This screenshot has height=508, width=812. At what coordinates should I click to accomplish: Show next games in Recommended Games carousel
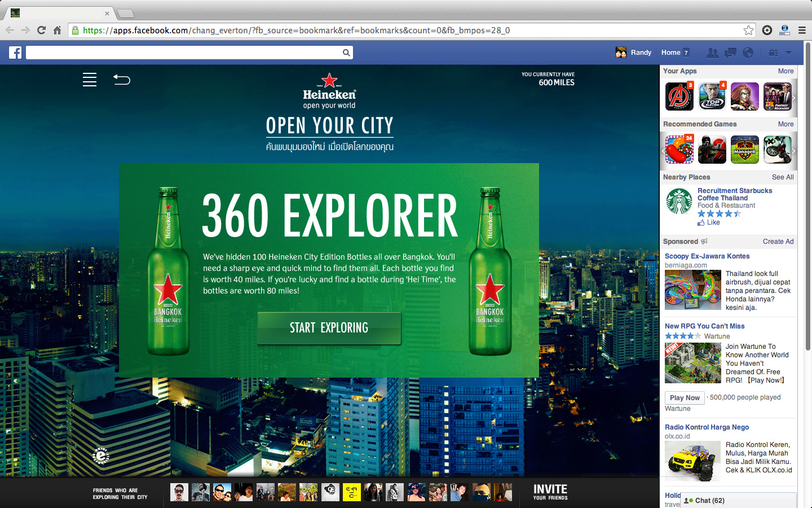793,151
